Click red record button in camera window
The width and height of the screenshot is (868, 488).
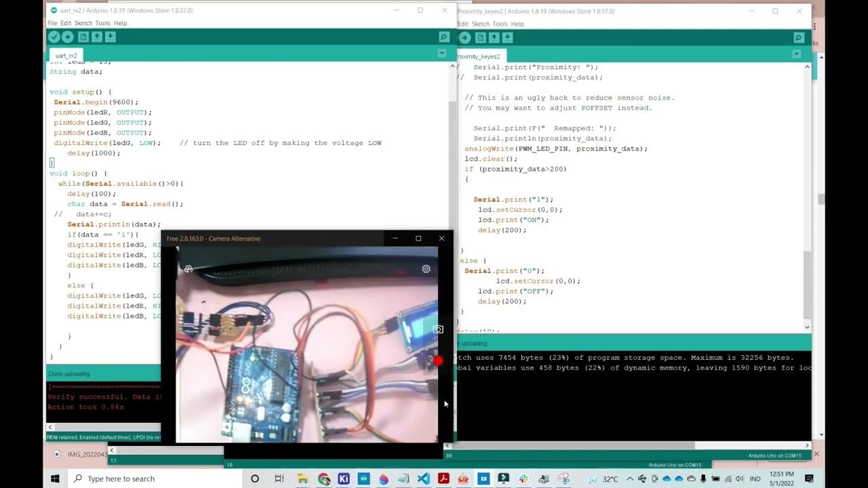(438, 361)
